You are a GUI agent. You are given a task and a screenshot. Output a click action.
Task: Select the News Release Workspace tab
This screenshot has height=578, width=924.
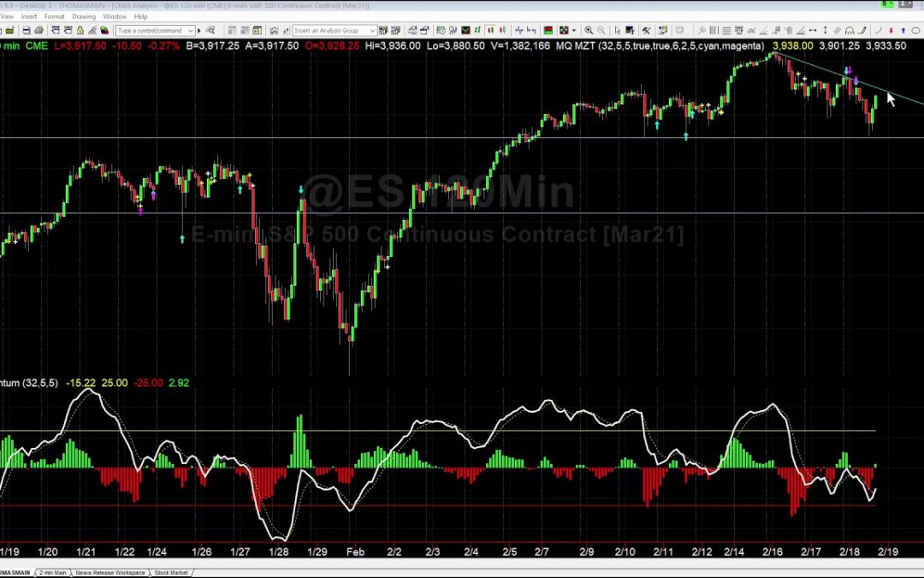[x=111, y=572]
